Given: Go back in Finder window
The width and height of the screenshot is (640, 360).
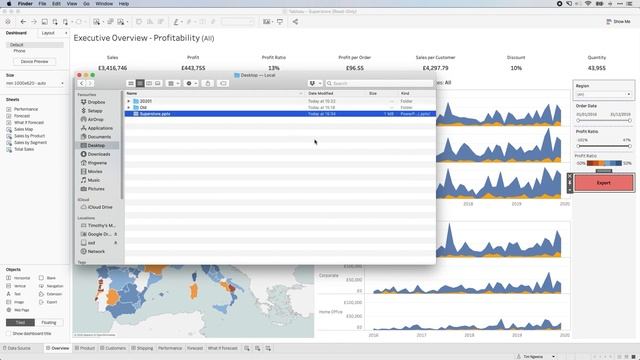Looking at the screenshot, I should click(x=82, y=83).
